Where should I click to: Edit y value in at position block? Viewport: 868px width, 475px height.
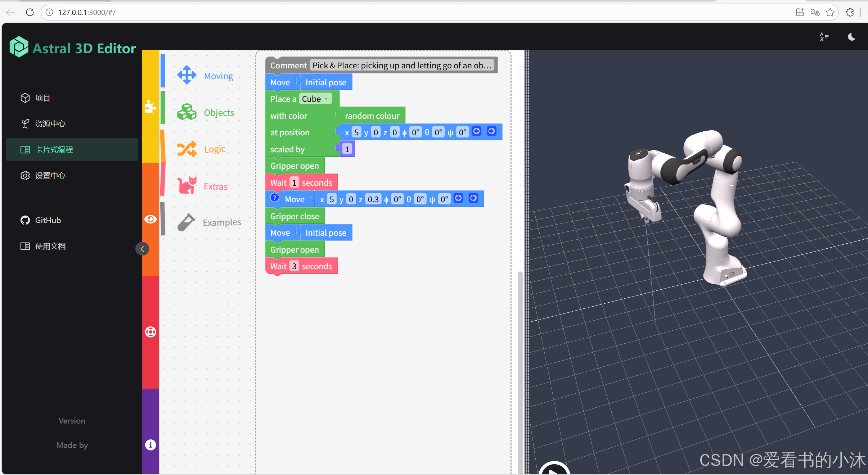(376, 132)
